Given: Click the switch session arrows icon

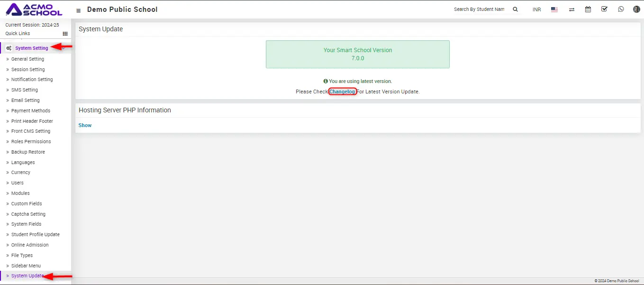Looking at the screenshot, I should 571,9.
